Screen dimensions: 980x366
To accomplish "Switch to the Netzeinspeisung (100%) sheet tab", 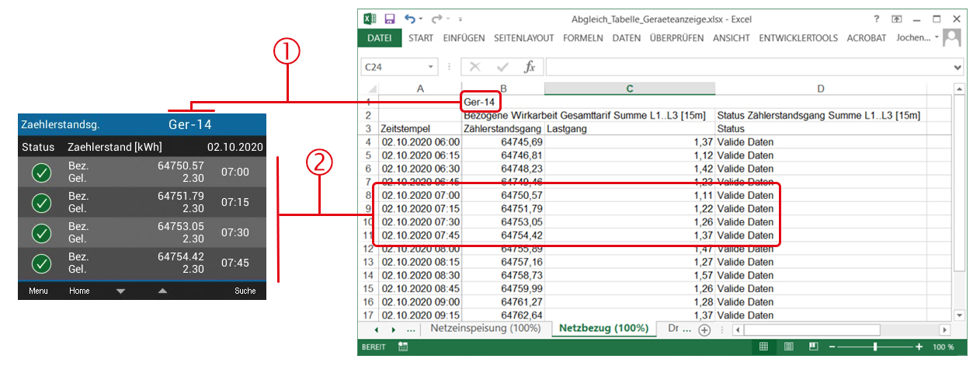I will click(485, 329).
